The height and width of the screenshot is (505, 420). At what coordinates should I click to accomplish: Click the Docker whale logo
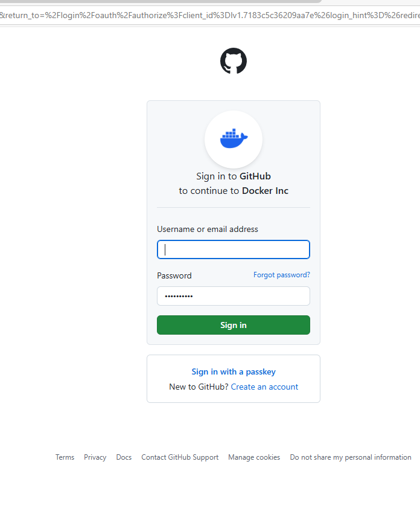(234, 139)
